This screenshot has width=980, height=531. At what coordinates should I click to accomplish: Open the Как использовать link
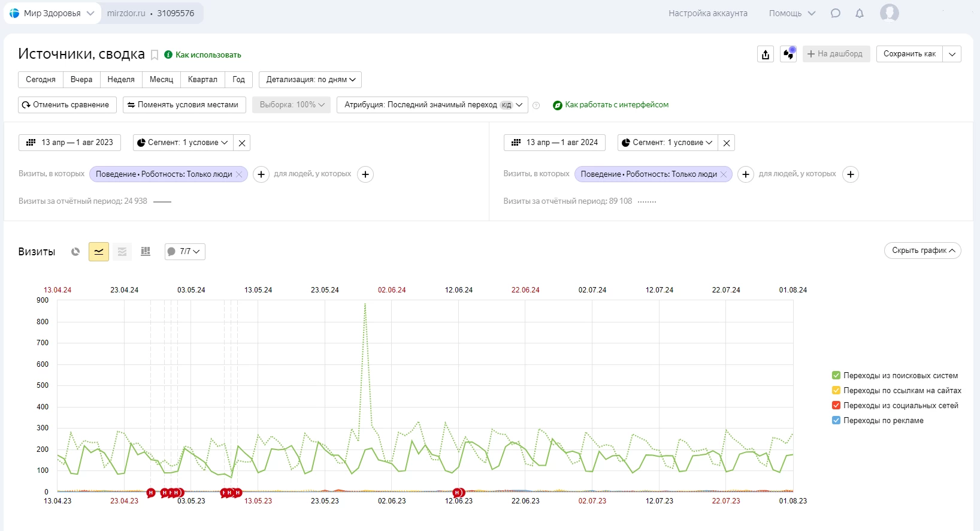click(x=208, y=55)
